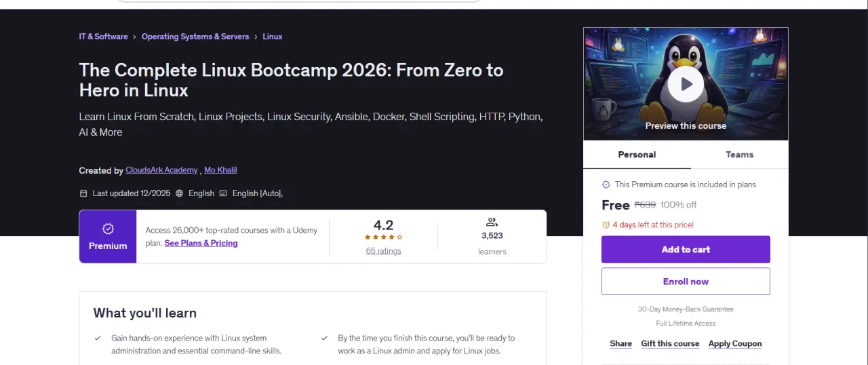Image resolution: width=868 pixels, height=365 pixels.
Task: Add the course to cart
Action: (686, 250)
